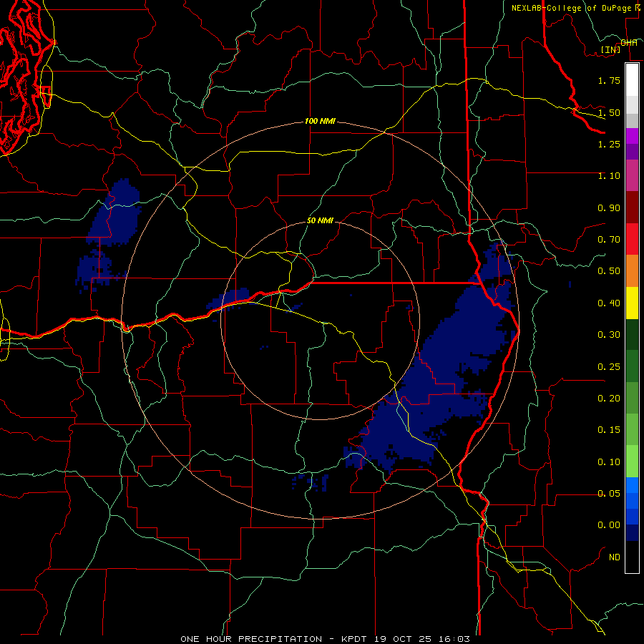Click the 0.20 legend value
The height and width of the screenshot is (644, 644).
tap(609, 399)
